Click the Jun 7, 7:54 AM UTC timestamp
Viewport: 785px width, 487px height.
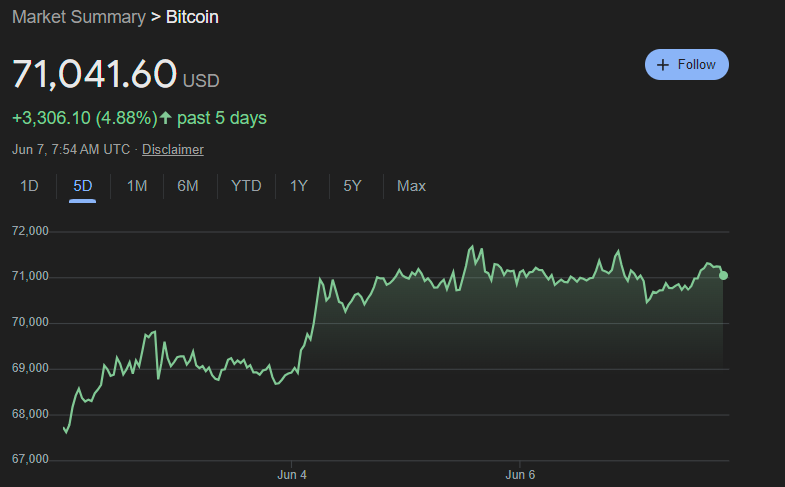(71, 149)
